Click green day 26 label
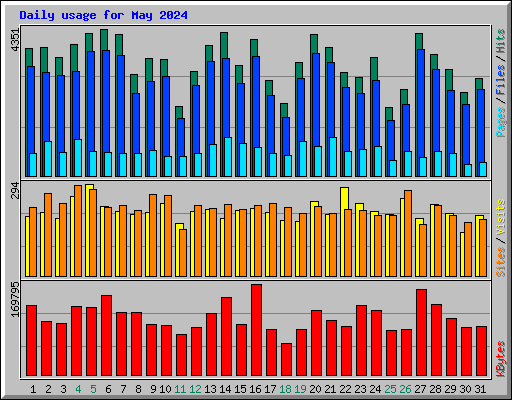The width and height of the screenshot is (512, 400). click(405, 389)
